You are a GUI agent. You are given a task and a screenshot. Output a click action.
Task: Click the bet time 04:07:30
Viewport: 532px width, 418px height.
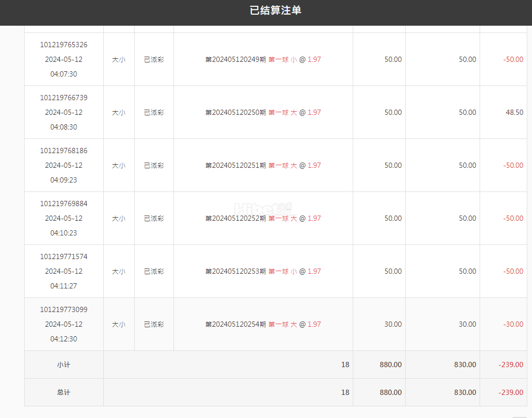(64, 74)
